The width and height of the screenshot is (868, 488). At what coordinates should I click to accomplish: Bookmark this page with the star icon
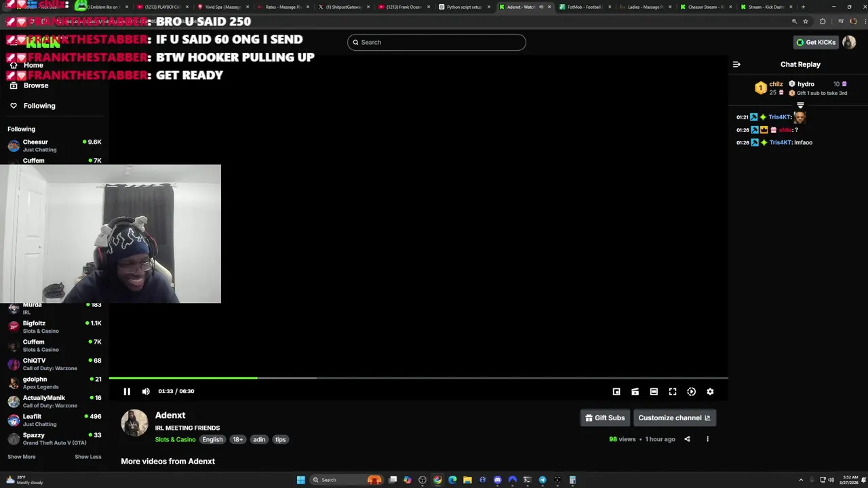pos(806,22)
